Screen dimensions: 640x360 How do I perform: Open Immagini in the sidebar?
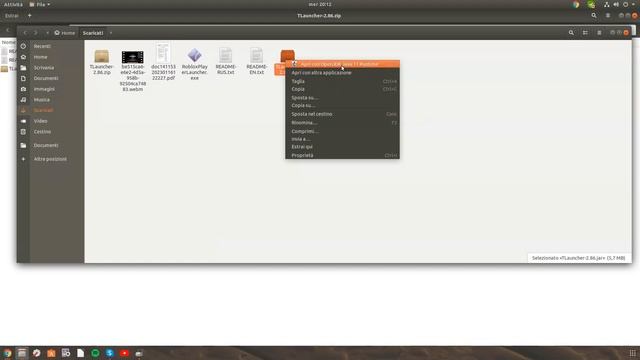[44, 89]
